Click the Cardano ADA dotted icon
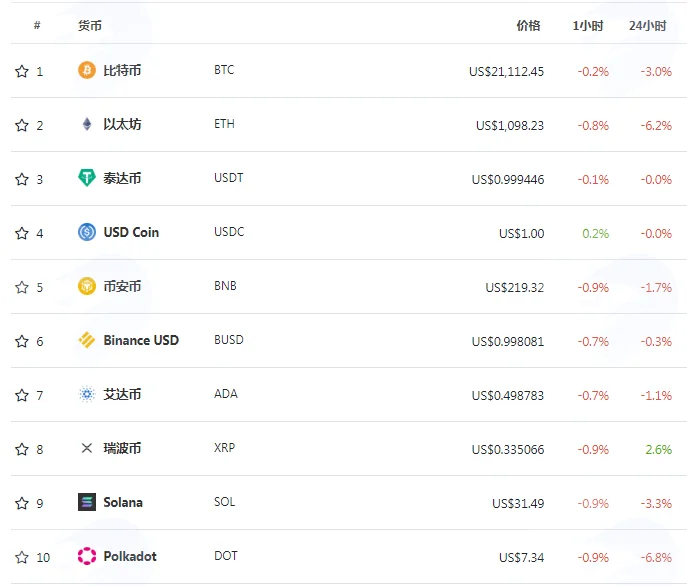This screenshot has width=687, height=586. [87, 394]
